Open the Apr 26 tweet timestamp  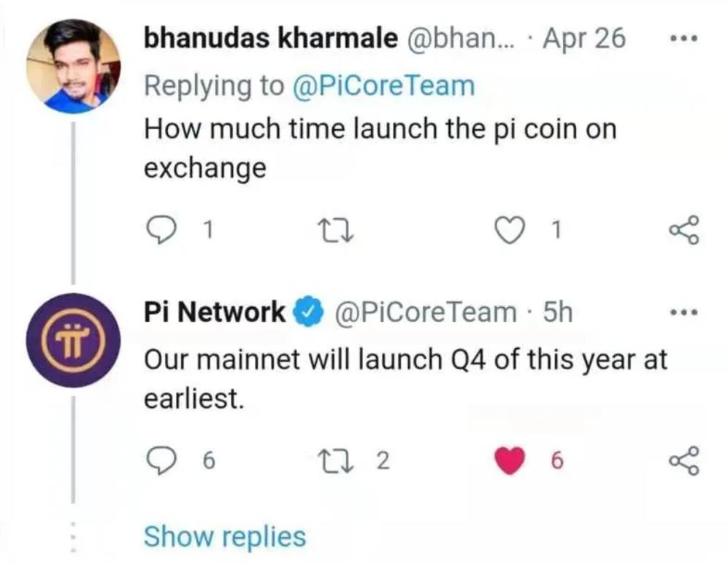(584, 38)
